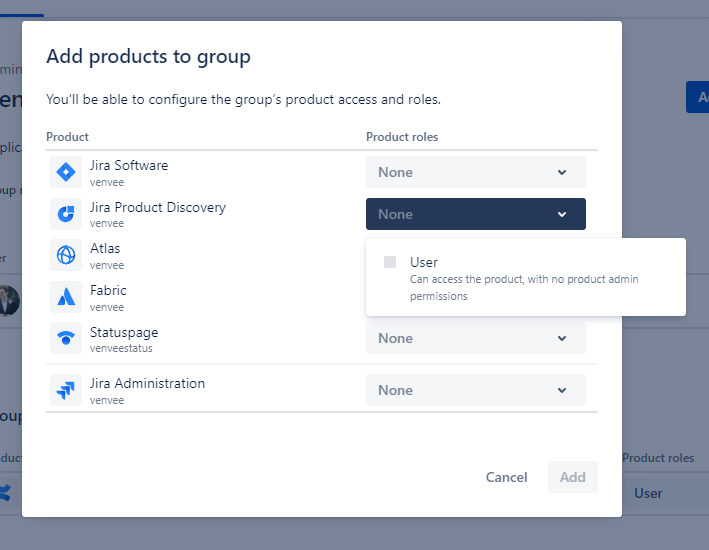709x550 pixels.
Task: Click 'User' role cell in background table
Action: (648, 493)
